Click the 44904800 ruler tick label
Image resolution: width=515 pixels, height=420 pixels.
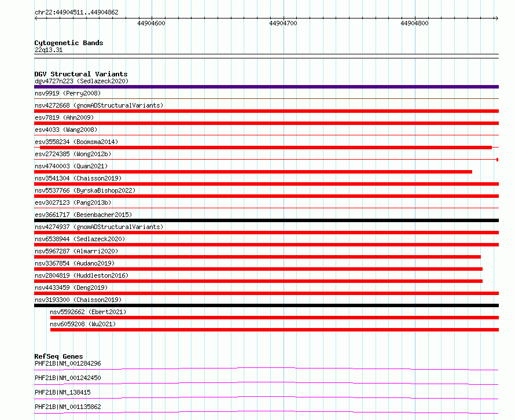(x=414, y=23)
